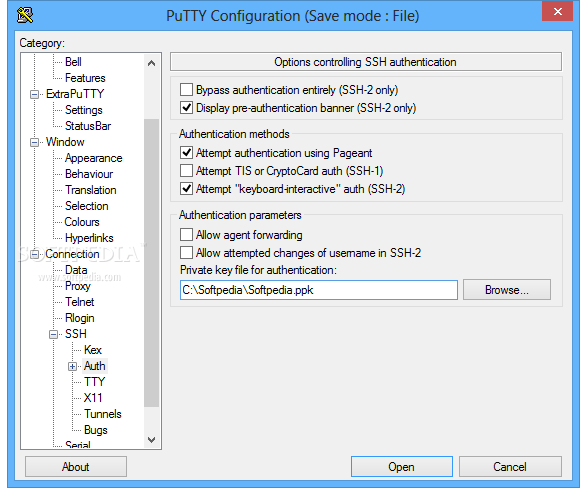Select the StatusBar category
Image resolution: width=580 pixels, height=488 pixels.
click(88, 126)
